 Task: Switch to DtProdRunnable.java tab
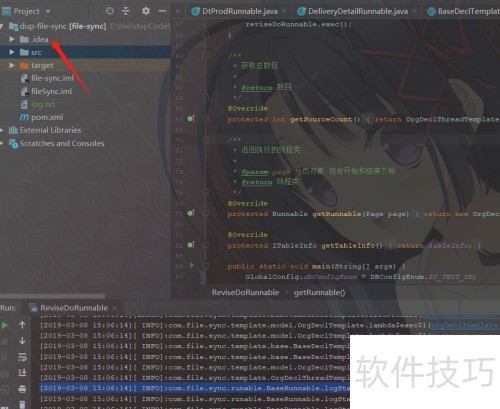[x=240, y=11]
